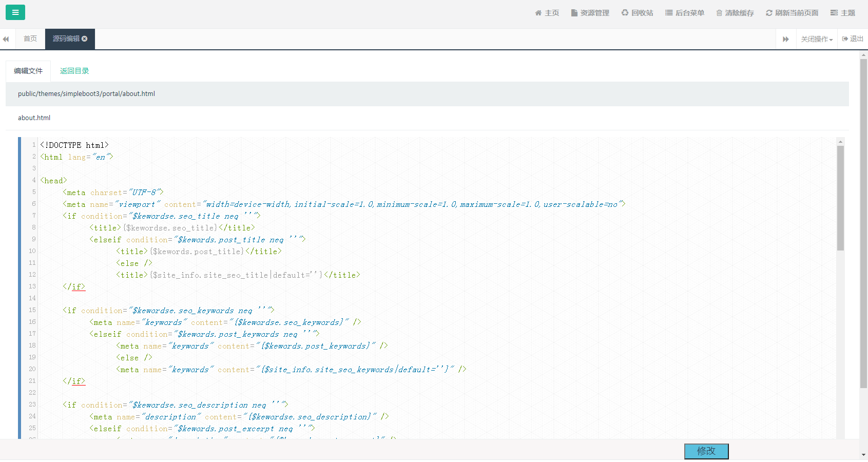Click the meta description line 24
Screen dimensions: 868x462
point(239,417)
